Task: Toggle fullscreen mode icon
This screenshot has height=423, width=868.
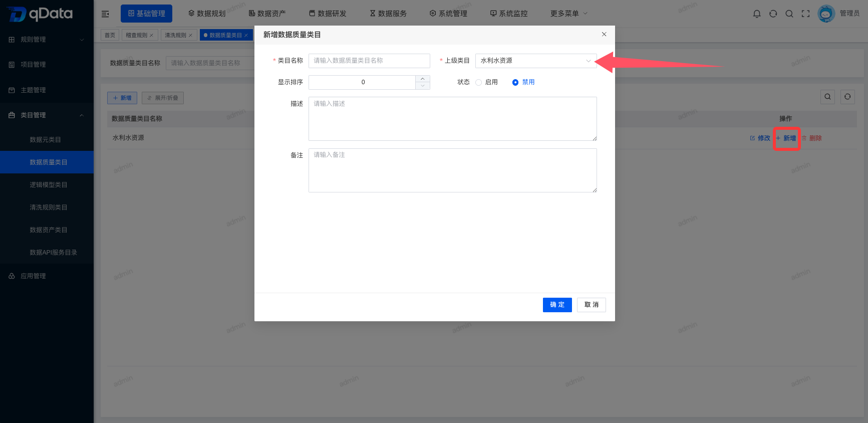Action: tap(805, 14)
